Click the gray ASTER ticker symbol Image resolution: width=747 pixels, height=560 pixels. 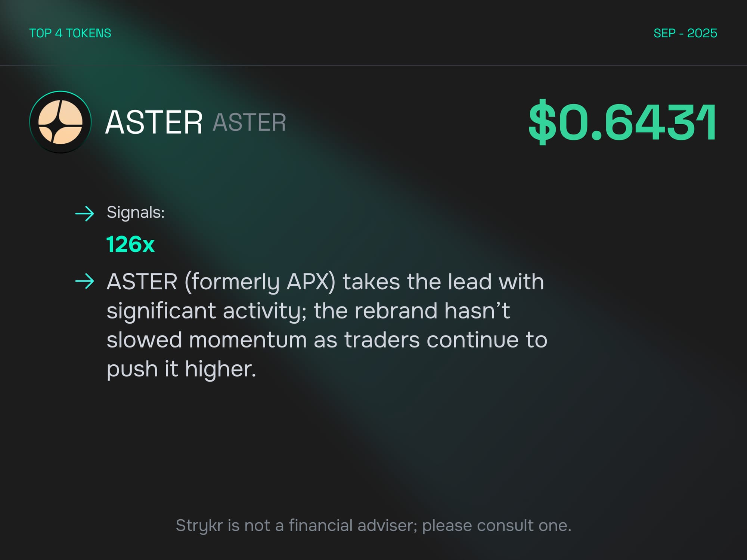(249, 122)
